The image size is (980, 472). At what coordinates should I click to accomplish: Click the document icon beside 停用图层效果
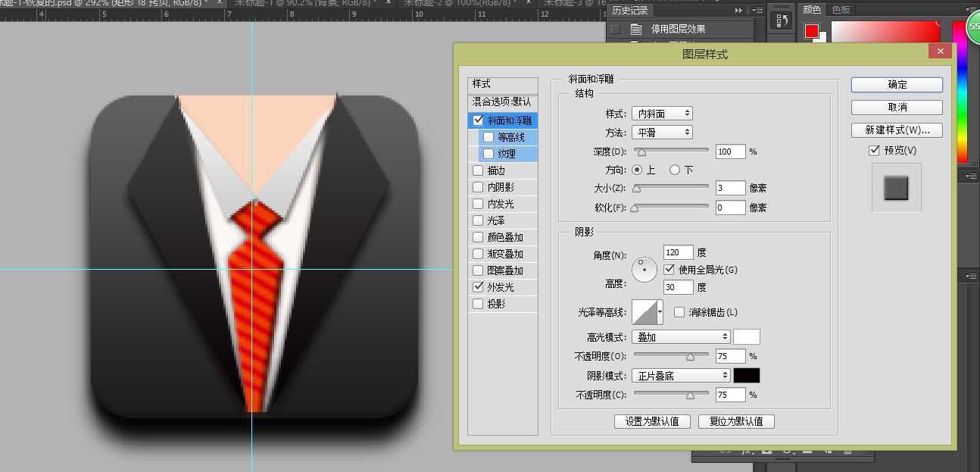tap(636, 29)
